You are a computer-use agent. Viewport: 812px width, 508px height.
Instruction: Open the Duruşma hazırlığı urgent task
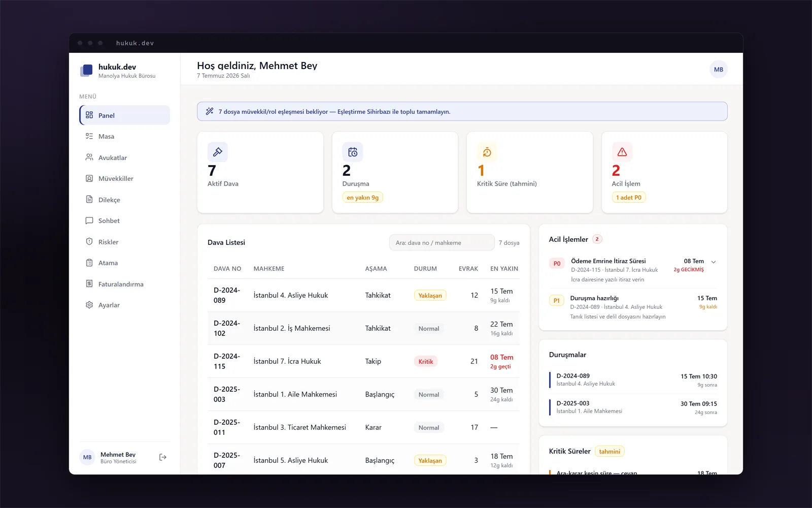[x=633, y=307]
